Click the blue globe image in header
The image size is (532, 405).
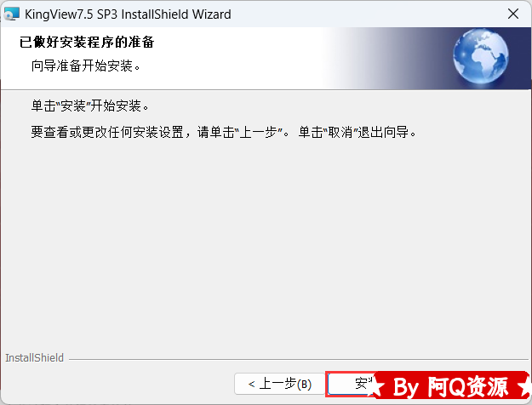point(481,56)
